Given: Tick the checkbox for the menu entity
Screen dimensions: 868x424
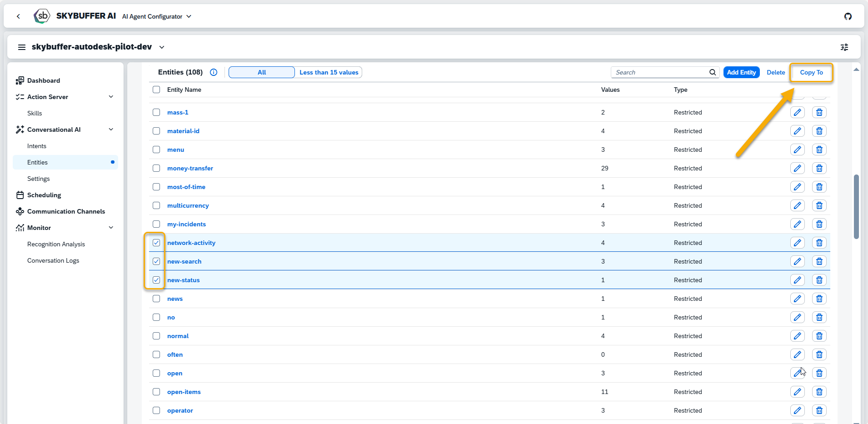Looking at the screenshot, I should [x=156, y=150].
